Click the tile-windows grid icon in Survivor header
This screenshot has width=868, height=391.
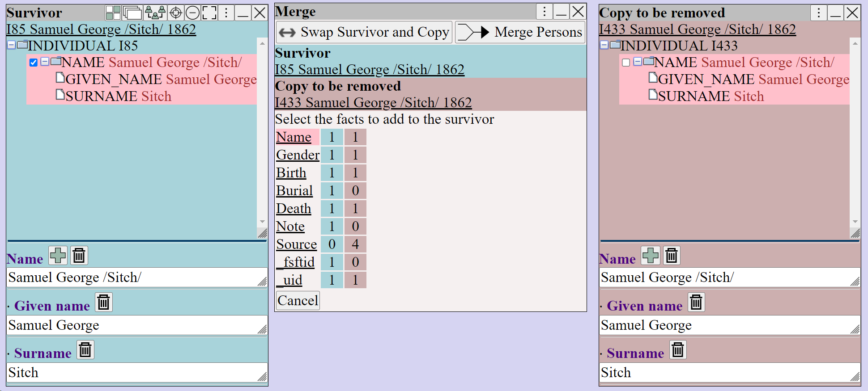tap(113, 13)
